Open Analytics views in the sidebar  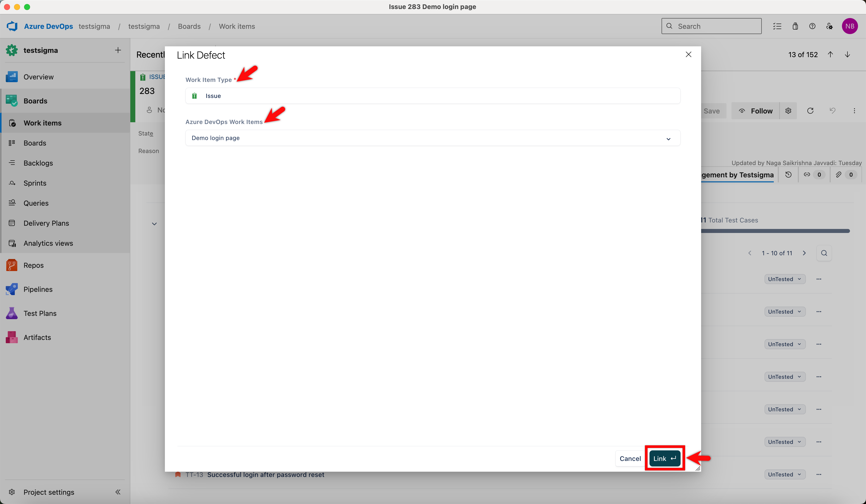point(65,243)
